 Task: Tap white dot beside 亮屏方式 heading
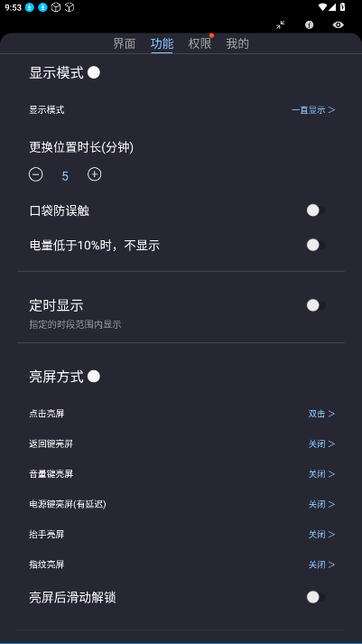click(x=94, y=377)
